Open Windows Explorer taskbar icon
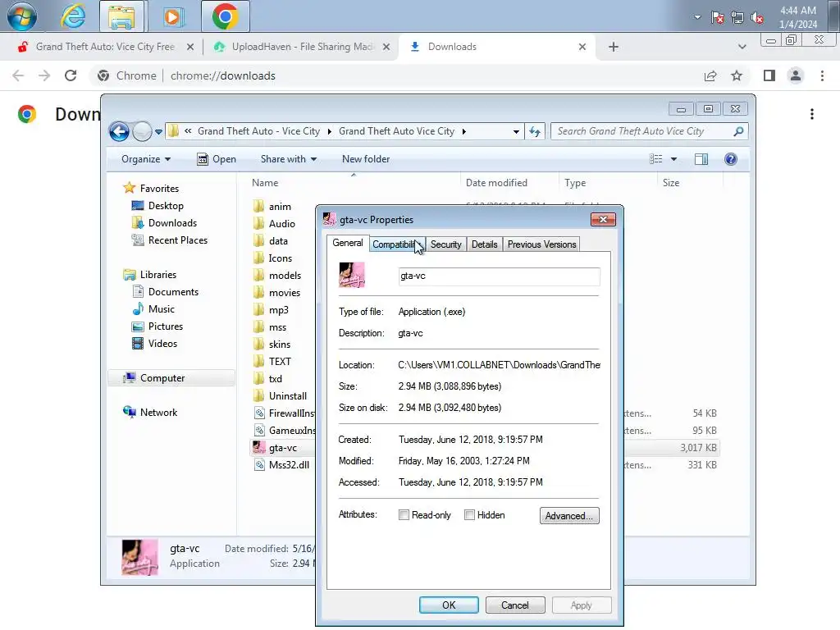Viewport: 840px width, 630px height. coord(121,16)
